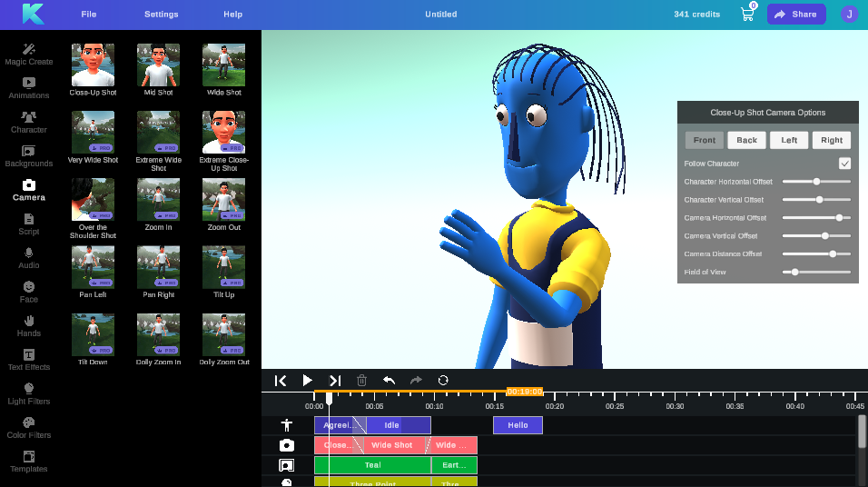The height and width of the screenshot is (487, 868).
Task: Switch camera angle to Right
Action: (832, 140)
